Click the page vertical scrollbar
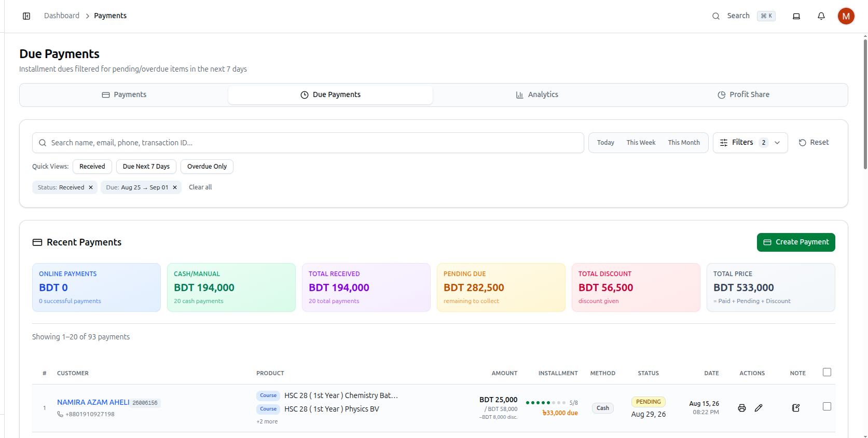 pyautogui.click(x=865, y=104)
